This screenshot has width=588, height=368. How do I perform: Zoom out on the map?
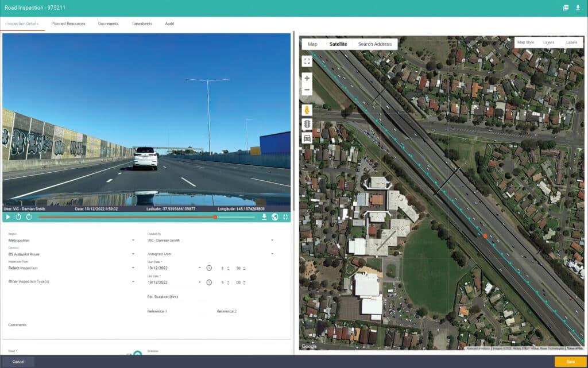coord(307,90)
